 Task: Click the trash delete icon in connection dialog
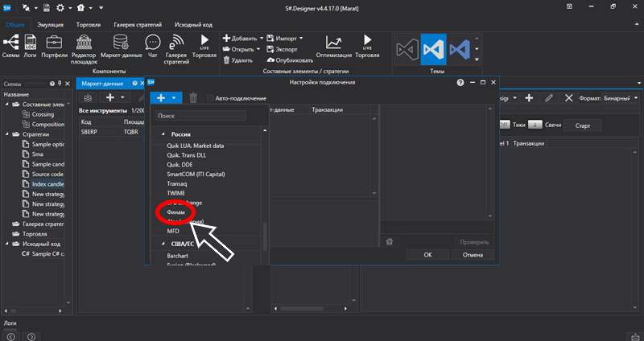193,98
